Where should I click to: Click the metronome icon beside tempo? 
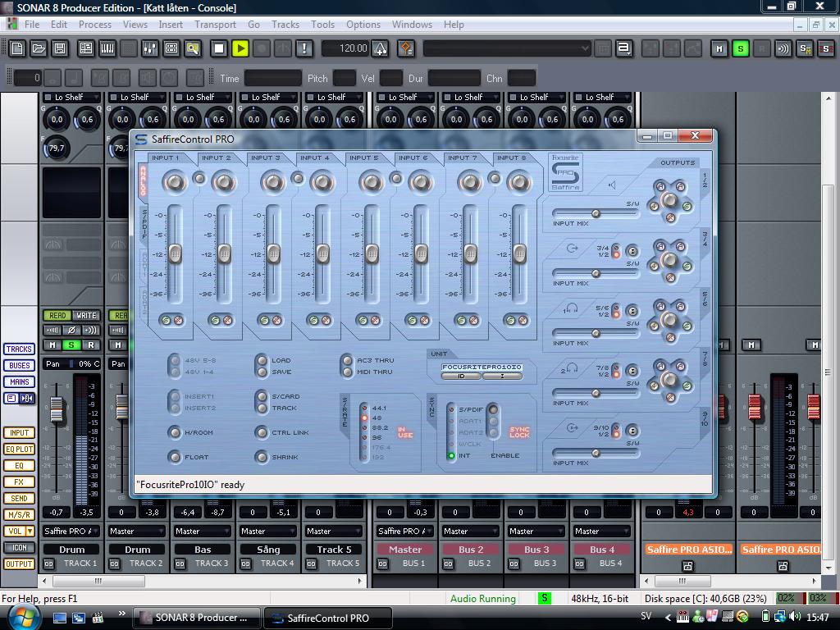click(x=381, y=48)
